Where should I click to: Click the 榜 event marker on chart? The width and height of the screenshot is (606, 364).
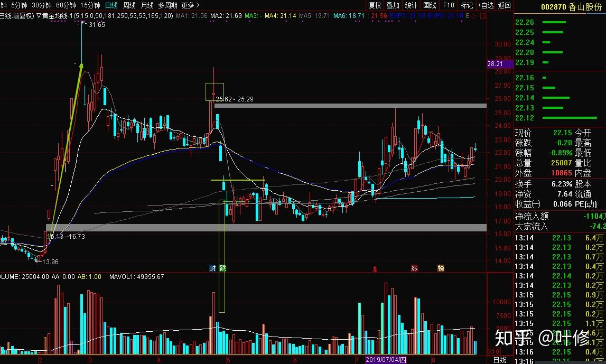tap(441, 268)
